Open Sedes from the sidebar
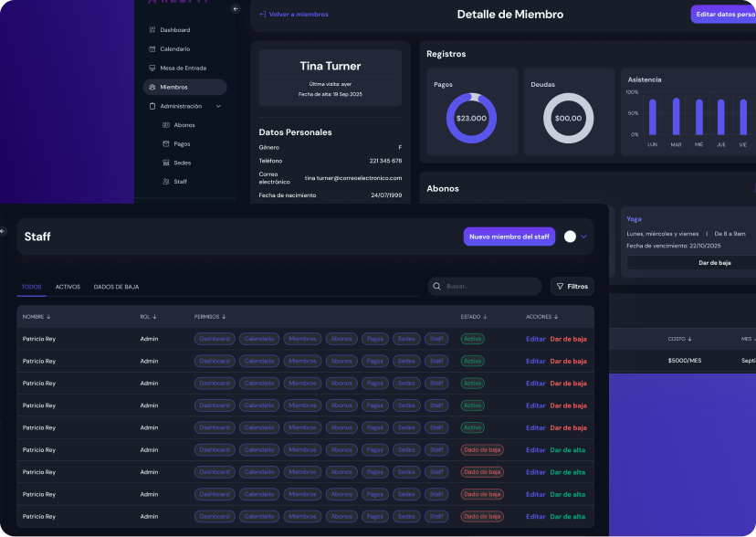Screen dimensions: 756x537 tap(182, 163)
